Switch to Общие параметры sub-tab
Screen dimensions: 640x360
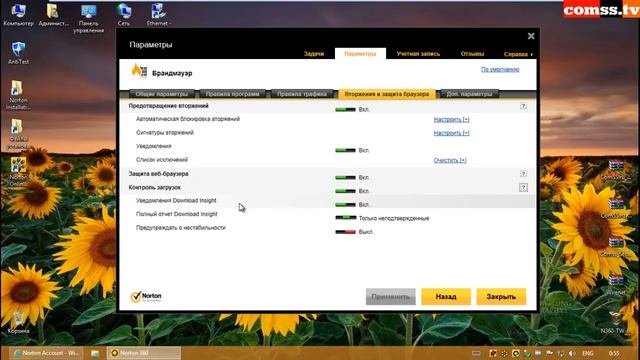click(162, 94)
